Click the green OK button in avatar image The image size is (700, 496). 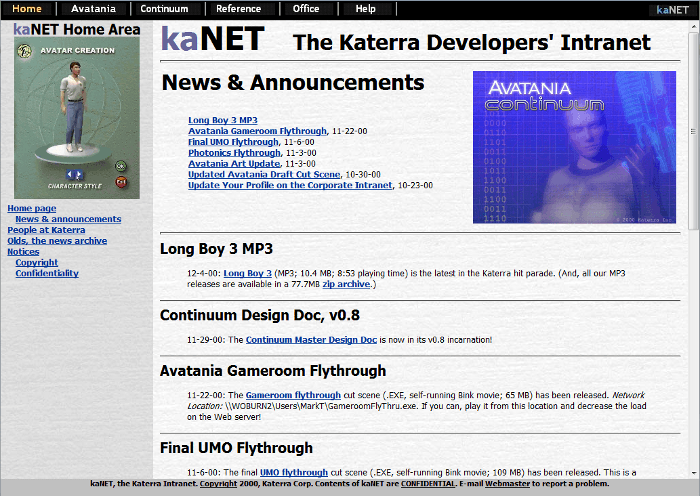point(121,167)
